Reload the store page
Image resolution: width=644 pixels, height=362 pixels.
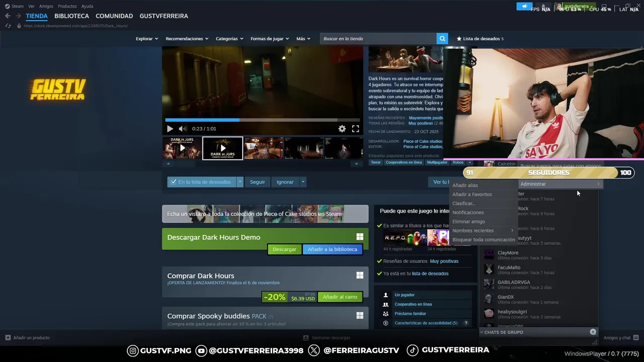pos(8,26)
